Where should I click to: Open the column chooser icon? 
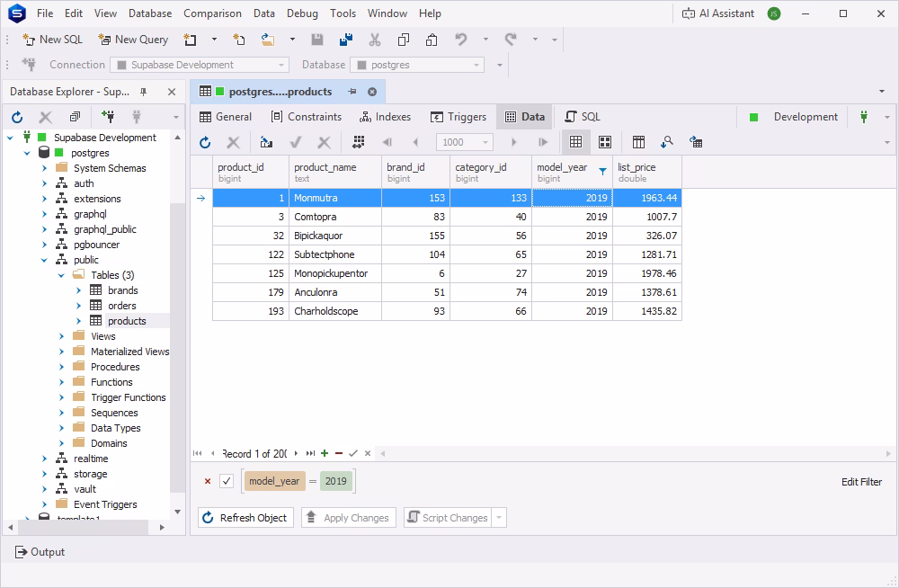[638, 142]
